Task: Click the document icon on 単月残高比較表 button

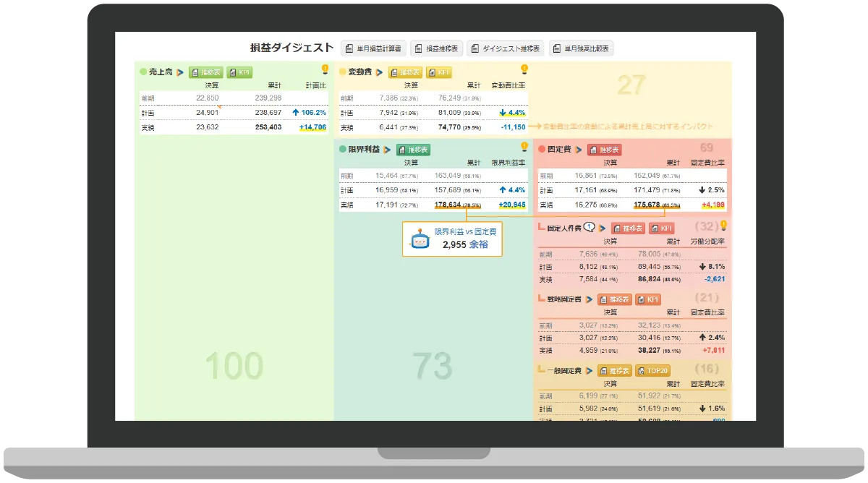Action: [x=557, y=48]
